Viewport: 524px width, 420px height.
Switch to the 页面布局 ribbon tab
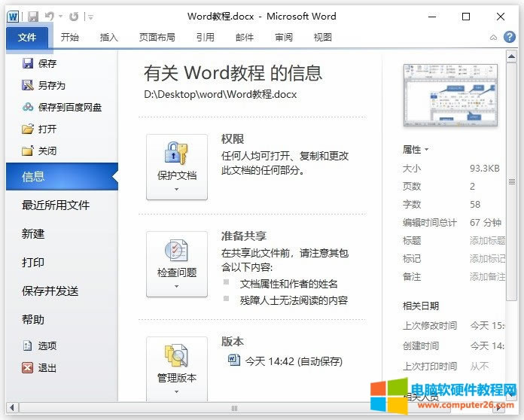pyautogui.click(x=157, y=37)
